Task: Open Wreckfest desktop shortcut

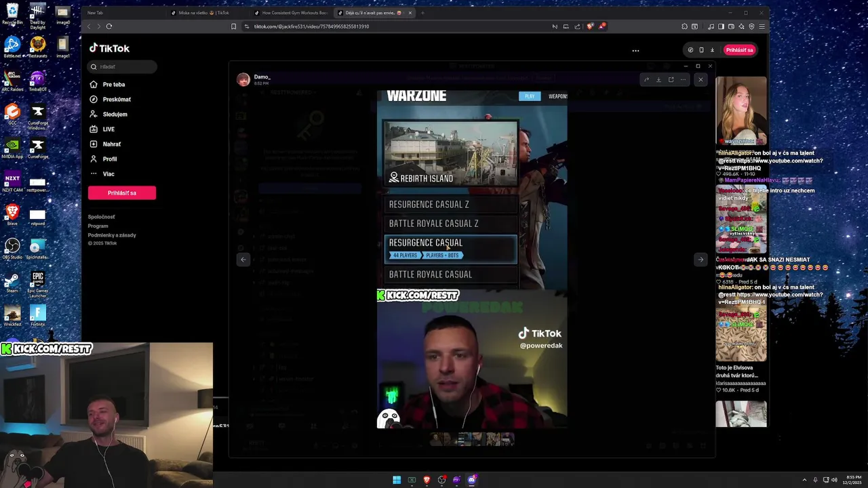Action: tap(12, 315)
